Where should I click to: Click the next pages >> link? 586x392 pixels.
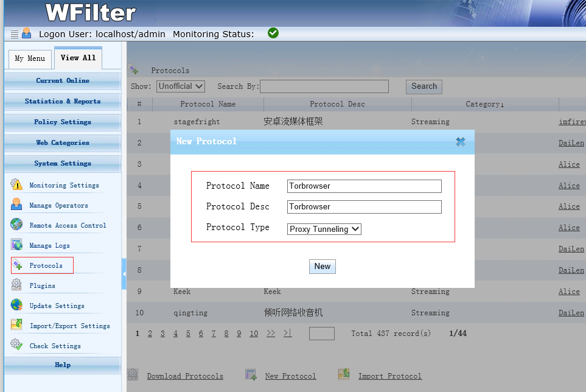click(271, 334)
